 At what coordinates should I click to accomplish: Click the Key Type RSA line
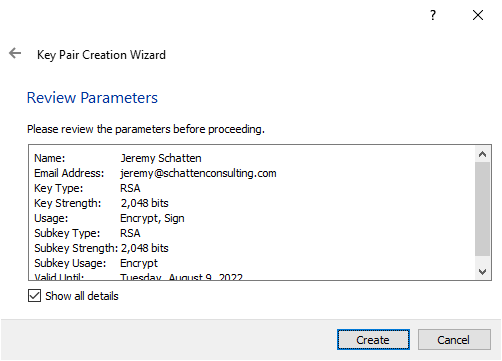[x=87, y=188]
